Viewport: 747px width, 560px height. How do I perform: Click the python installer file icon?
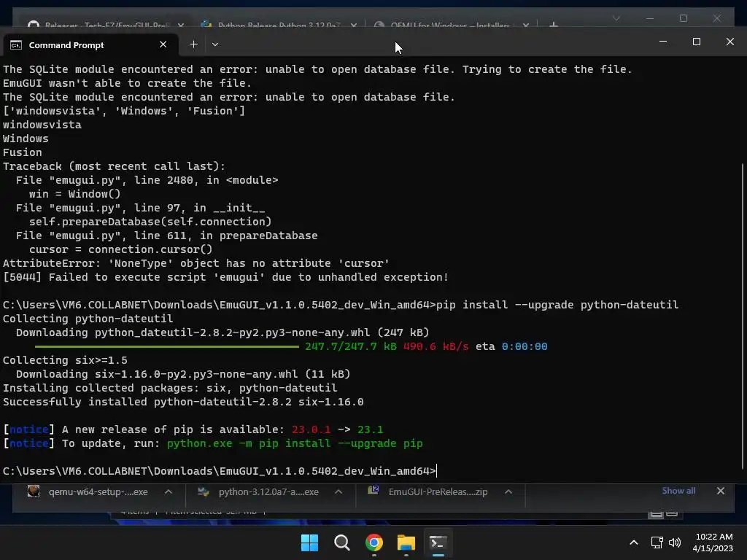(204, 491)
